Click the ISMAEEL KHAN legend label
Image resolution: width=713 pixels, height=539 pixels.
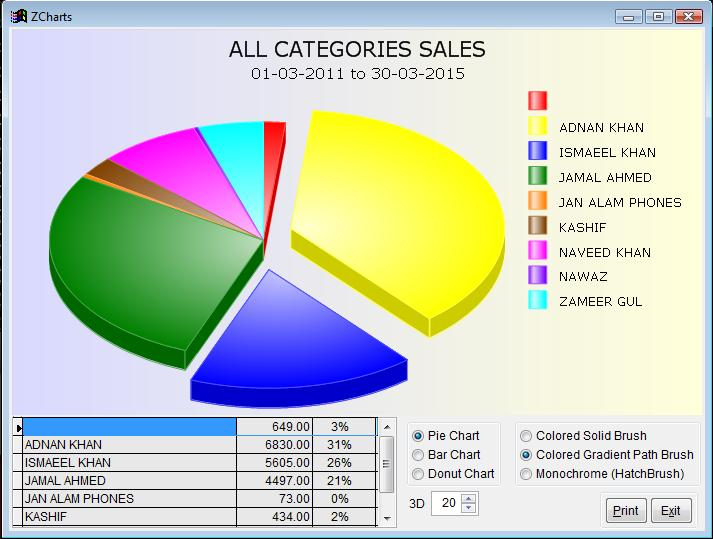coord(607,152)
